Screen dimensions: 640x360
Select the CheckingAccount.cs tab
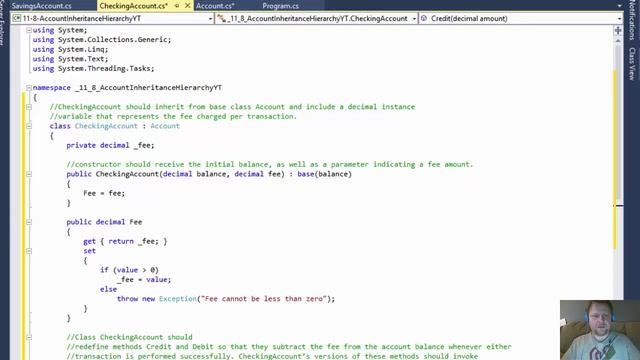coord(133,6)
